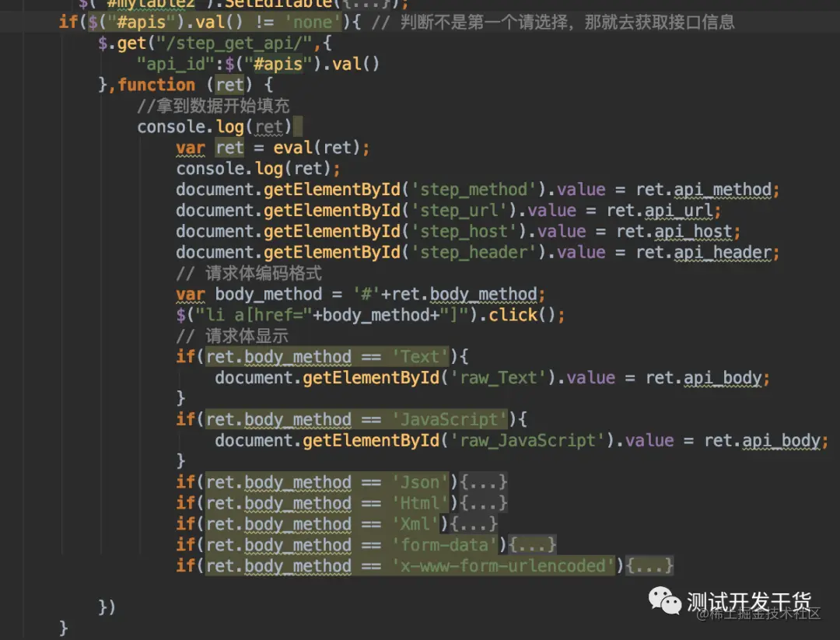Click 'body_method' variable declaration name
Image resolution: width=840 pixels, height=640 pixels.
(x=268, y=293)
